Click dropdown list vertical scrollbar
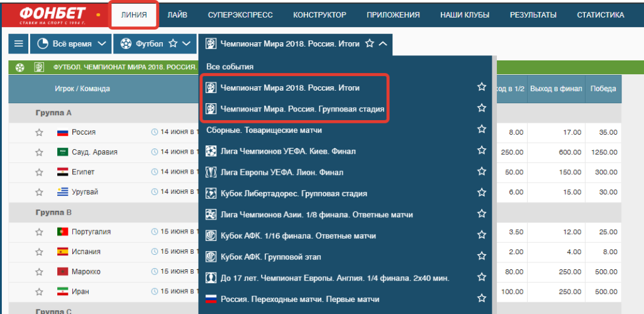The width and height of the screenshot is (644, 314). click(x=494, y=184)
